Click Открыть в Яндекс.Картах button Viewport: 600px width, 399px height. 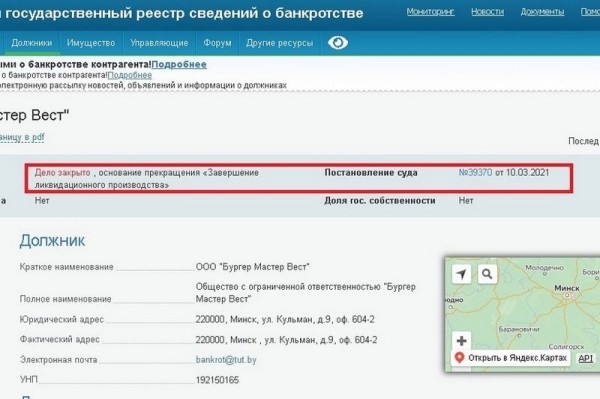point(510,358)
